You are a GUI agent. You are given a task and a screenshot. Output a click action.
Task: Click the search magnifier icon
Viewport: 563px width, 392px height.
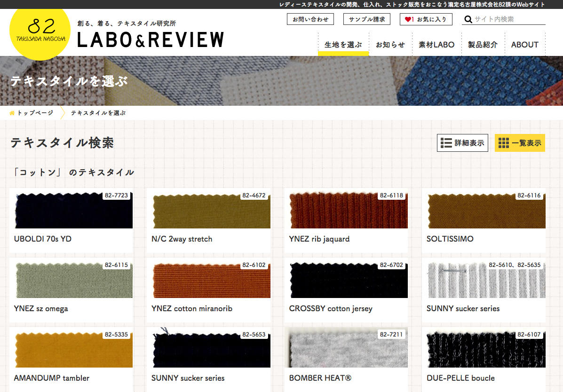coord(468,19)
